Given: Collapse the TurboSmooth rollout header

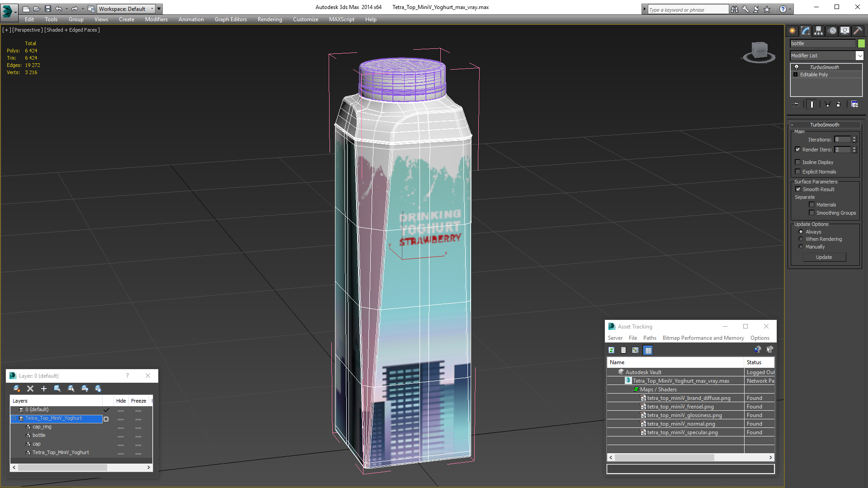Looking at the screenshot, I should 825,125.
